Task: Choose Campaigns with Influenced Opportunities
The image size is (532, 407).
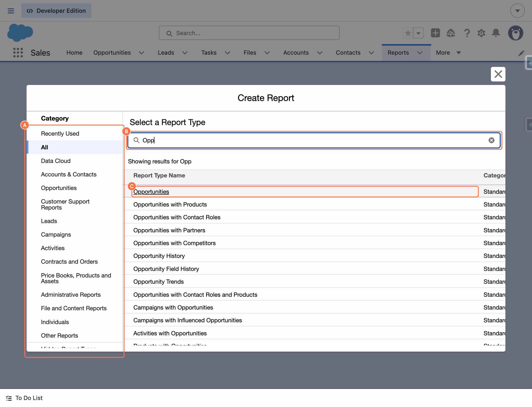Action: point(188,320)
